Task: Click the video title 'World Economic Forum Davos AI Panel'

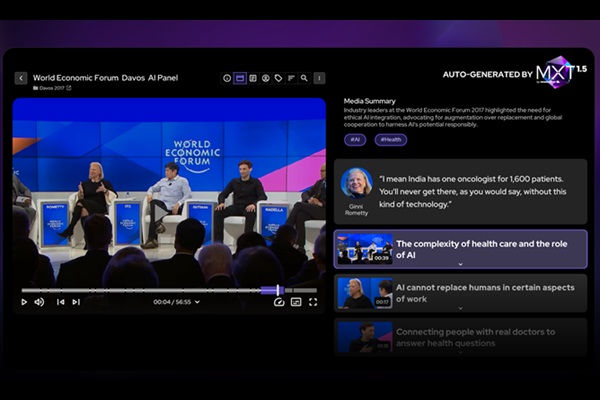Action: pyautogui.click(x=106, y=78)
